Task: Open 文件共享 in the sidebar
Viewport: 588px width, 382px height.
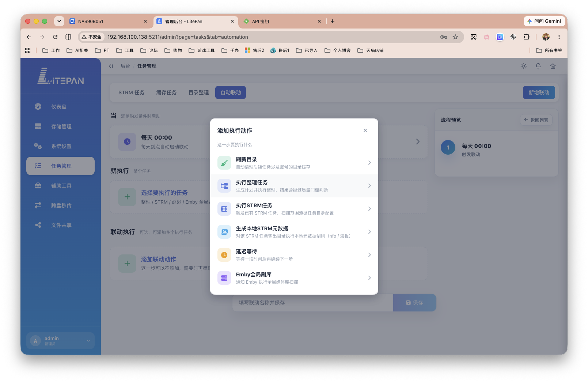Action: click(x=60, y=225)
